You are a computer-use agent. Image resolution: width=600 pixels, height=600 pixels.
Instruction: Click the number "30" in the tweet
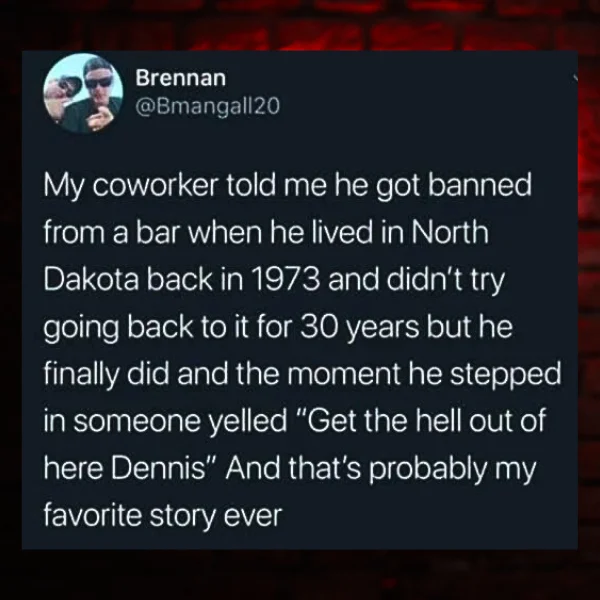(320, 327)
